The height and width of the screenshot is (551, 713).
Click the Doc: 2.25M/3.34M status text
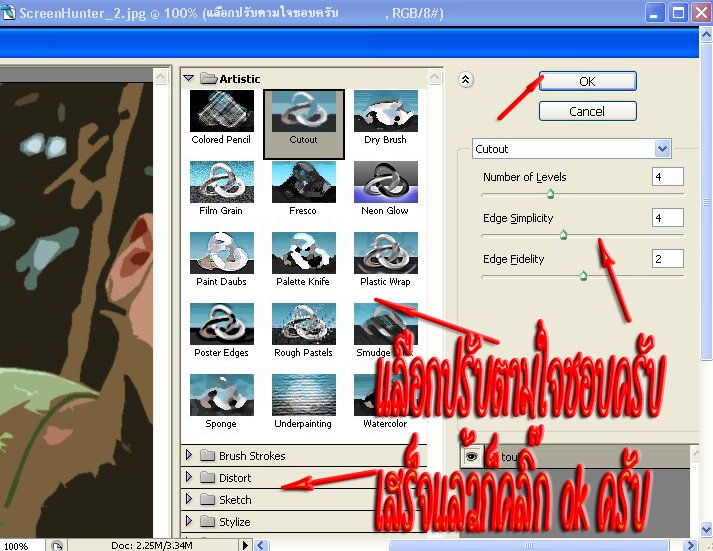(152, 545)
